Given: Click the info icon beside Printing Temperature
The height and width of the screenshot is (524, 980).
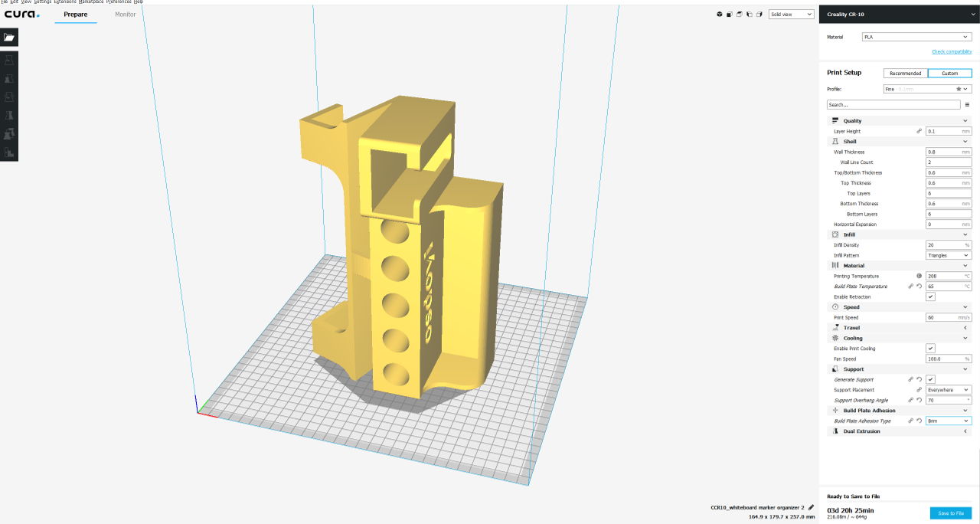Looking at the screenshot, I should 919,276.
